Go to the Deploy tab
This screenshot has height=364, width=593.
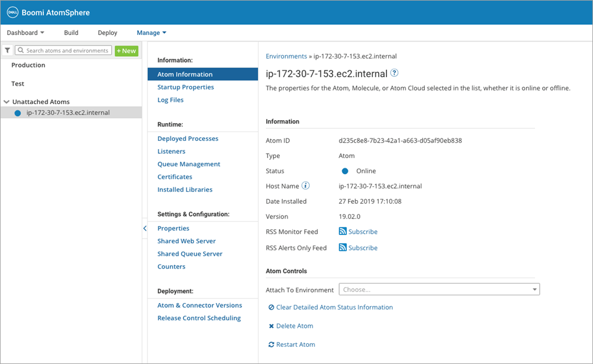tap(107, 33)
